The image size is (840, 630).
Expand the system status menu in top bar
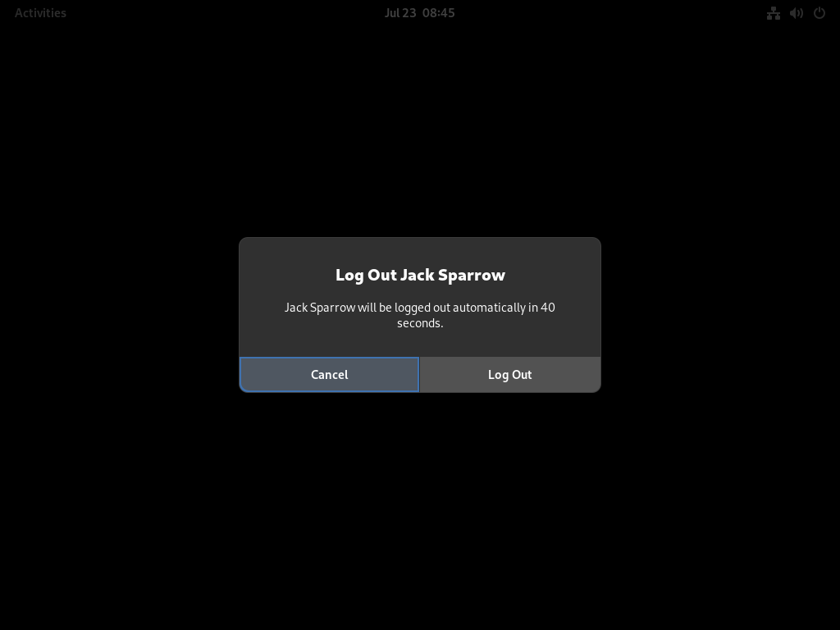(796, 13)
